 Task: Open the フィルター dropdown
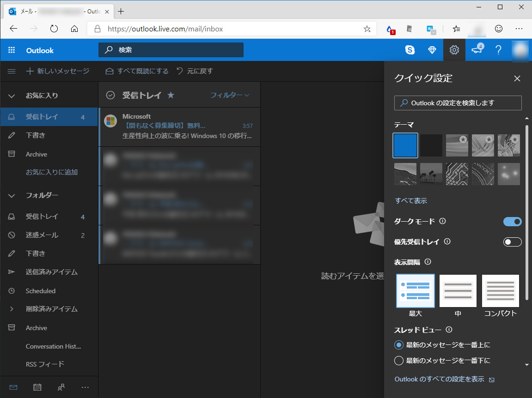(230, 95)
